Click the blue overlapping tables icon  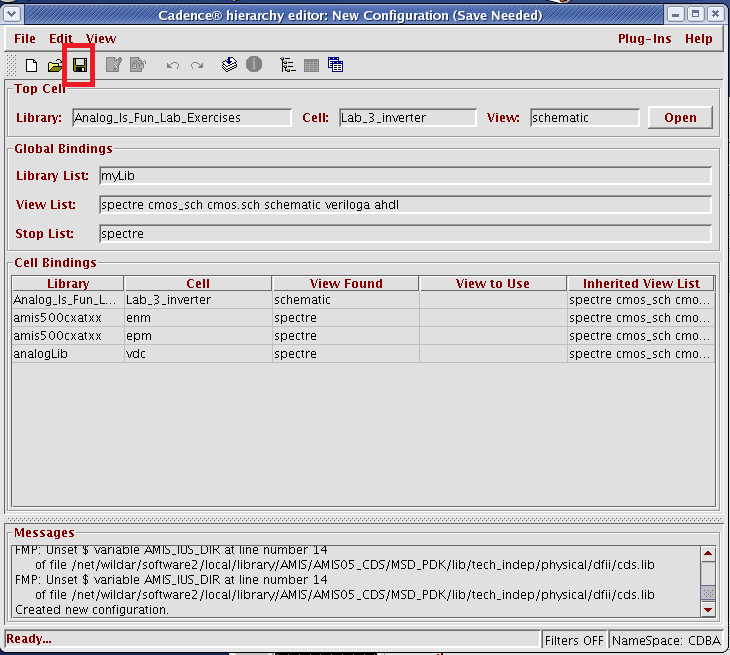[335, 65]
